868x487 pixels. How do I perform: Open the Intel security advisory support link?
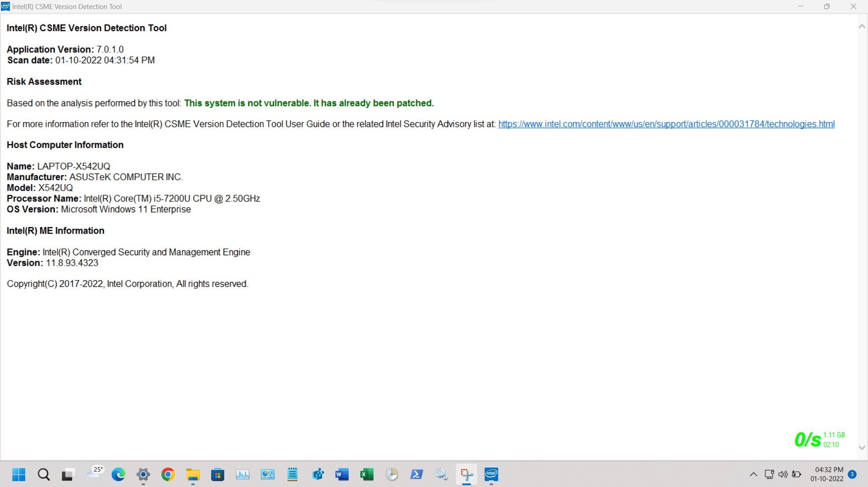point(666,124)
